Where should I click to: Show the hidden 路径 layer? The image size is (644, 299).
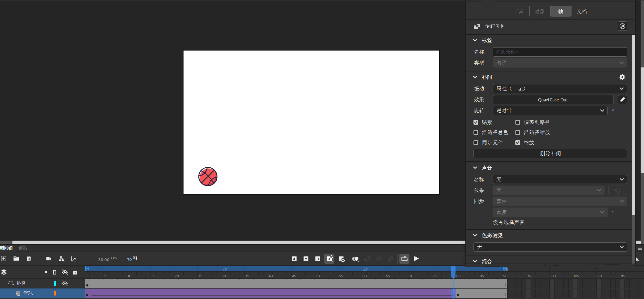[x=65, y=283]
